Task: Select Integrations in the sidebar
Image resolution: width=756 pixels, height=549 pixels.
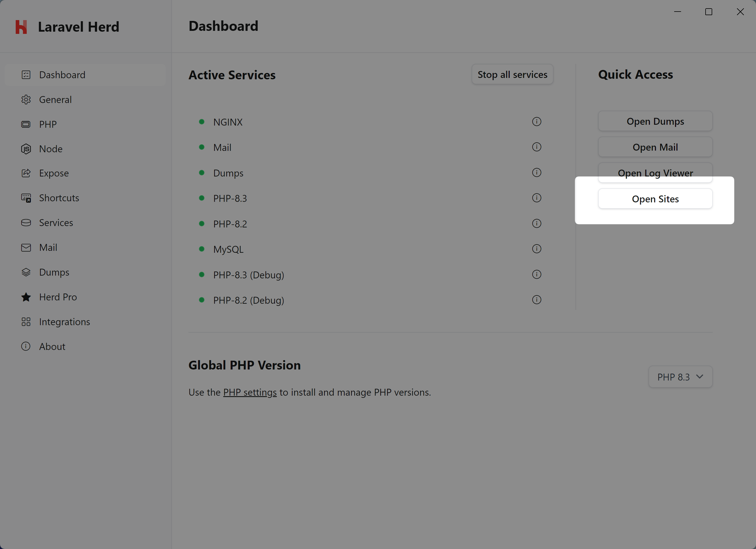Action: click(64, 322)
